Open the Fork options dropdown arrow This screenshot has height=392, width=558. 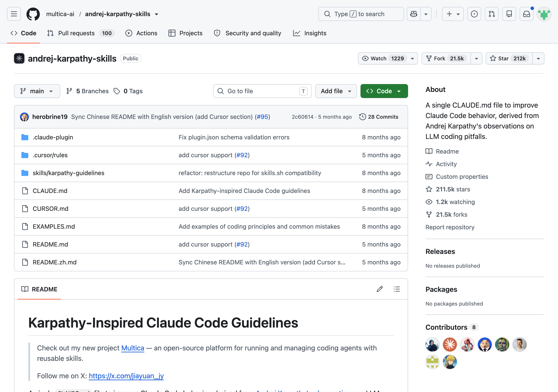tap(476, 59)
